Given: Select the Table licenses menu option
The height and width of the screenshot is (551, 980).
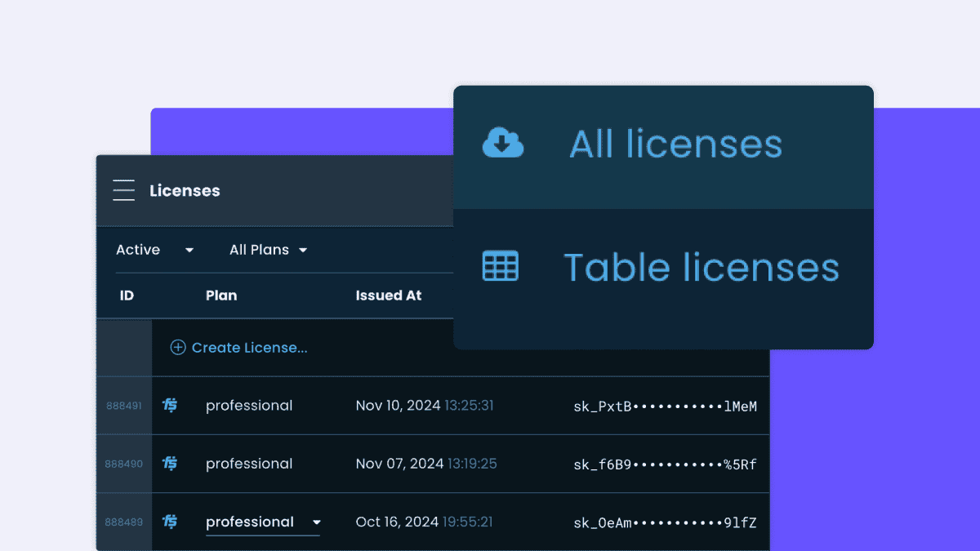Looking at the screenshot, I should pyautogui.click(x=663, y=267).
